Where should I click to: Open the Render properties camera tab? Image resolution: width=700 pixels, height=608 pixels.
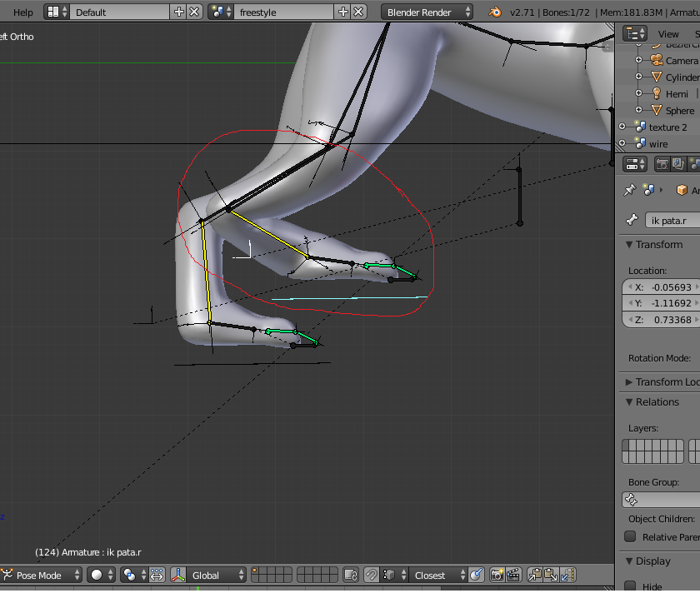coord(662,165)
